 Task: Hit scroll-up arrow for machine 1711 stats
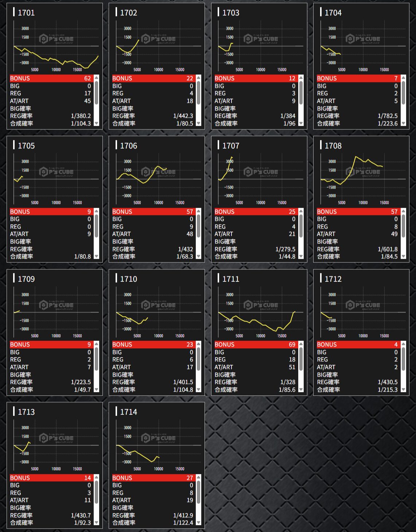coord(301,344)
